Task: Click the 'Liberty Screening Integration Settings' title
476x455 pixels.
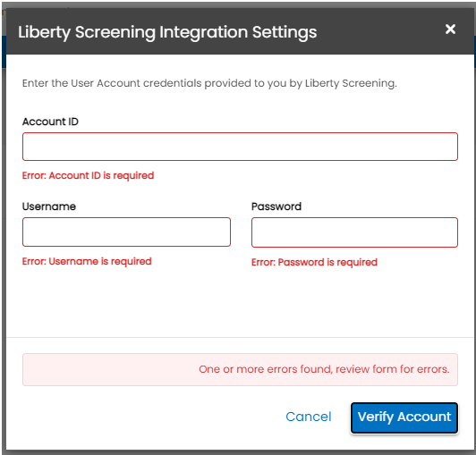Action: tap(167, 32)
